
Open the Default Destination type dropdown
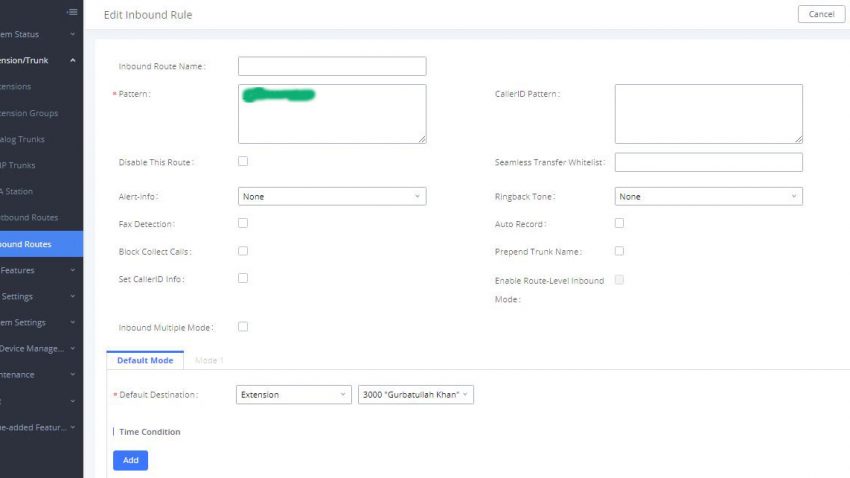tap(294, 395)
